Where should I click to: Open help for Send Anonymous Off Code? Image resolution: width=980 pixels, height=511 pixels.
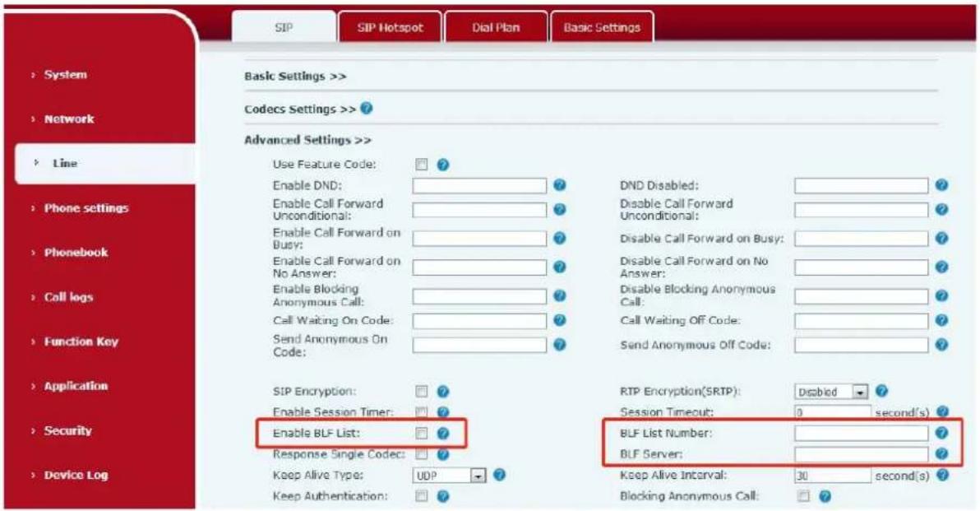(x=942, y=345)
